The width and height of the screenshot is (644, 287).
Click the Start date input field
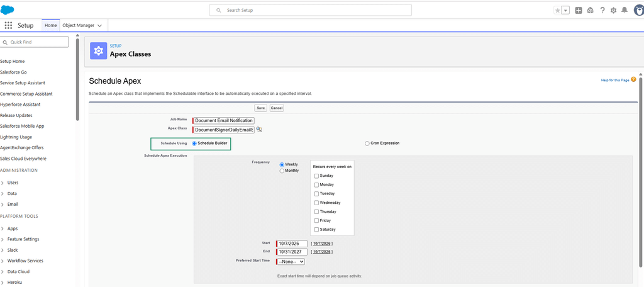(292, 244)
